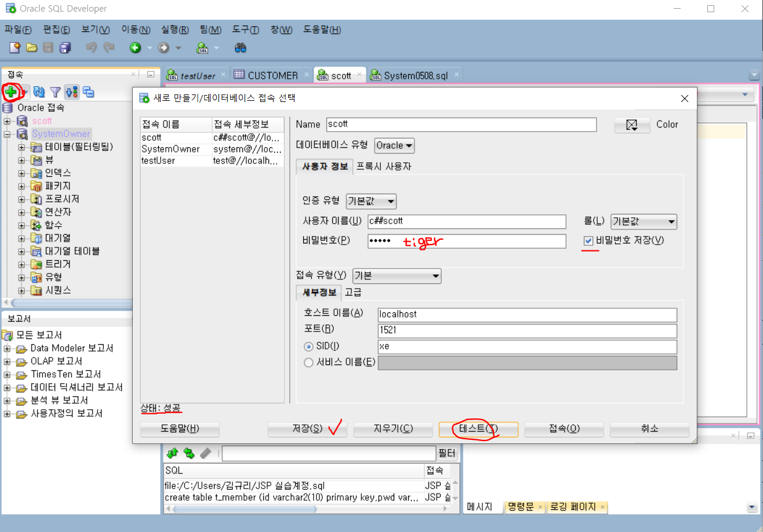The height and width of the screenshot is (532, 763).
Task: Expand the Data Modeler reports node
Action: pyautogui.click(x=8, y=348)
